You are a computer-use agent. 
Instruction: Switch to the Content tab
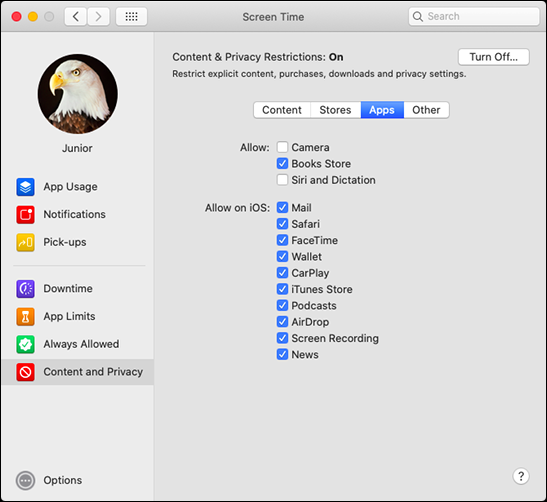pyautogui.click(x=282, y=110)
